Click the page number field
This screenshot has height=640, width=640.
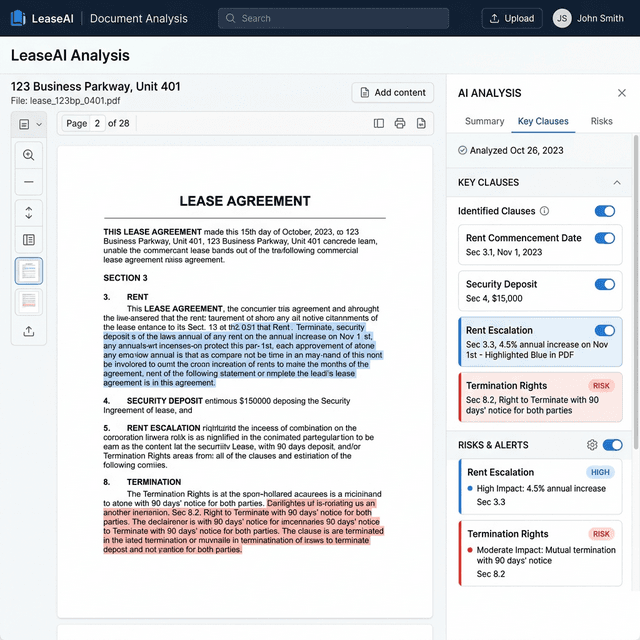coord(98,123)
